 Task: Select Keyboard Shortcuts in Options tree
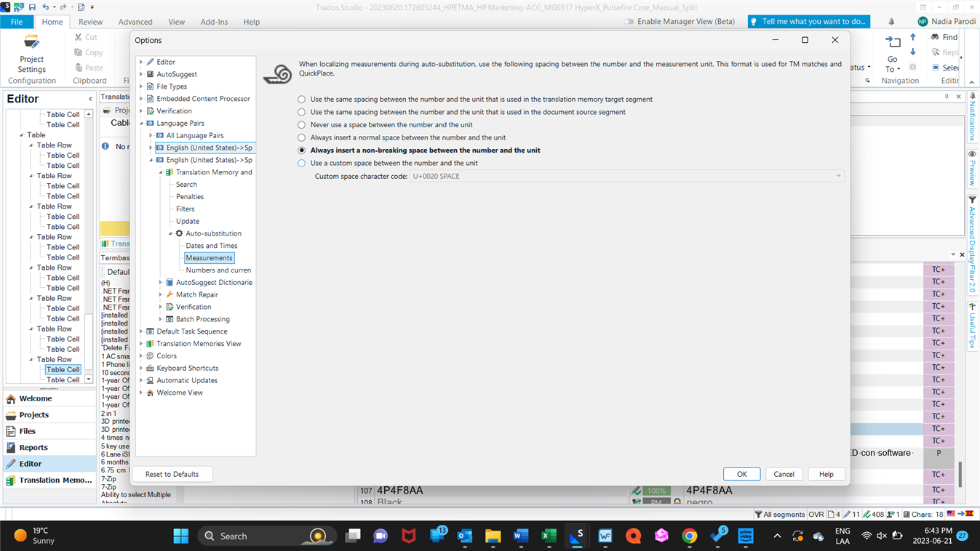click(x=187, y=368)
